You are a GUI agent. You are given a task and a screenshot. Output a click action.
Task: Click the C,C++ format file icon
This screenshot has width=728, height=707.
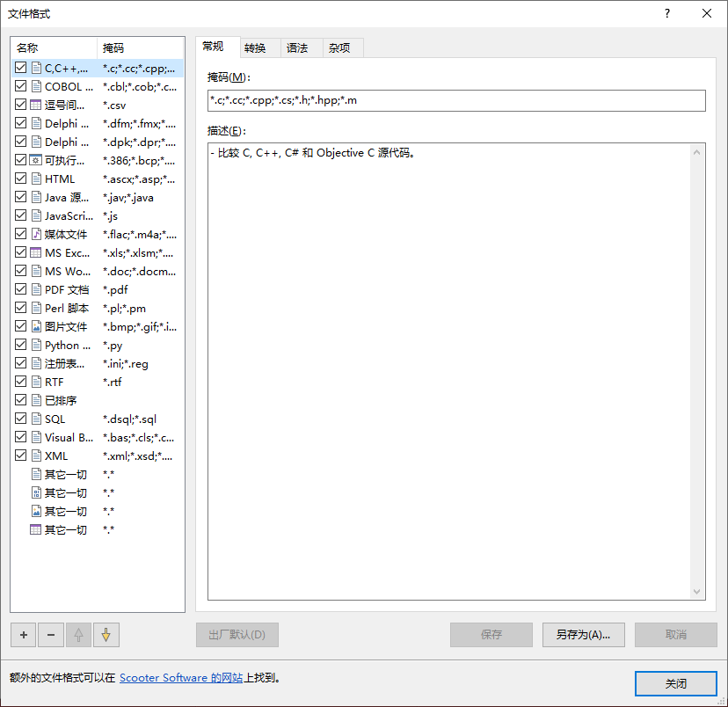point(36,69)
